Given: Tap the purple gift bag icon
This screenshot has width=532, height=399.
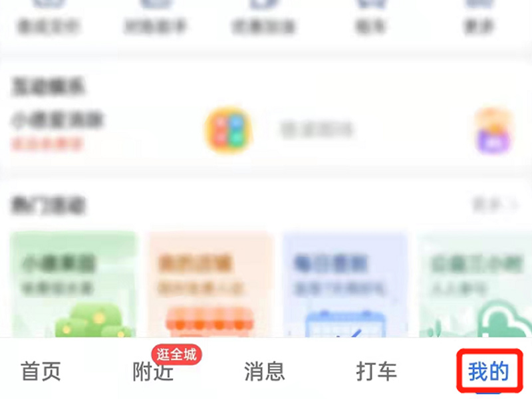Looking at the screenshot, I should pos(493,132).
